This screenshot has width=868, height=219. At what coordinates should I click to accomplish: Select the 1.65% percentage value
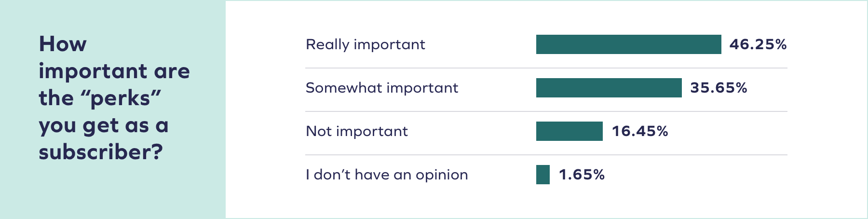(x=581, y=175)
